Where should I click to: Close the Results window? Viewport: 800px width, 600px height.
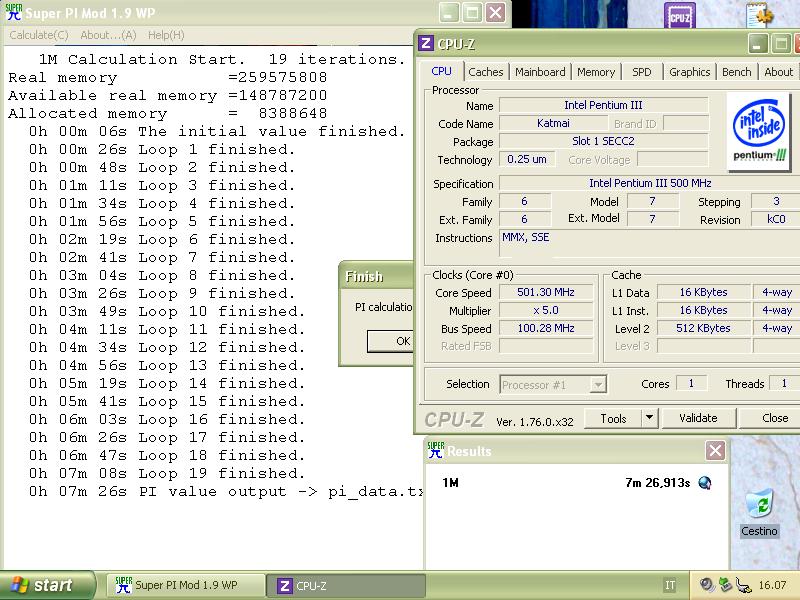point(715,451)
